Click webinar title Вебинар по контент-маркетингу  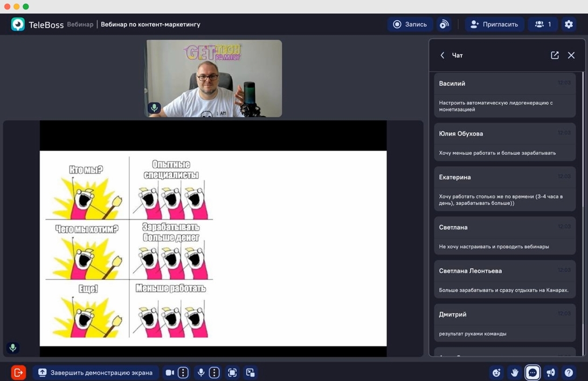pyautogui.click(x=150, y=24)
